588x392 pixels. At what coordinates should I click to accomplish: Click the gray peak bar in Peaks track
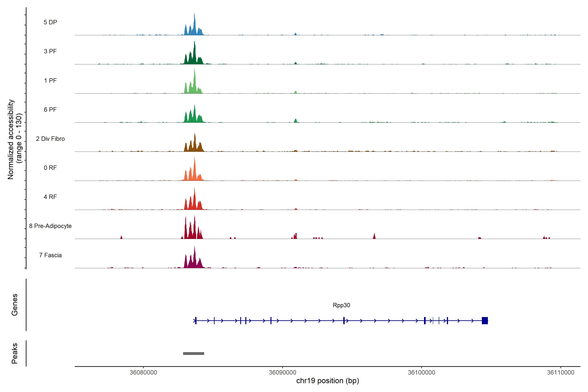(194, 353)
